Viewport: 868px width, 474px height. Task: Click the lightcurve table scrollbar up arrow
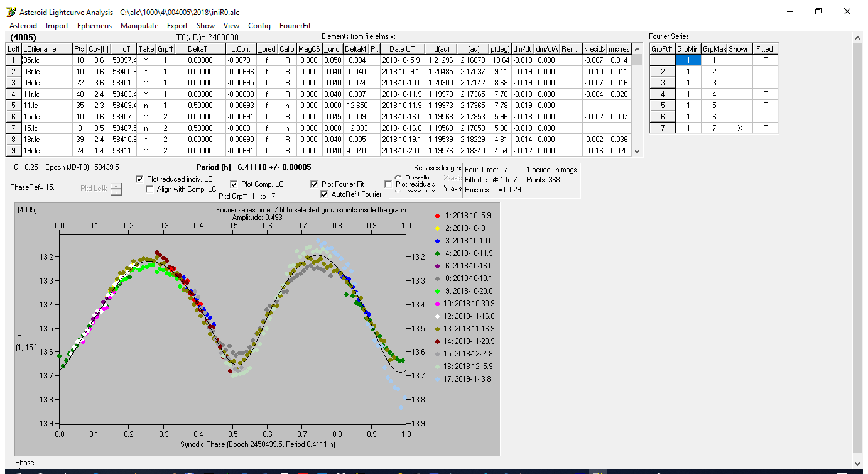coord(637,48)
